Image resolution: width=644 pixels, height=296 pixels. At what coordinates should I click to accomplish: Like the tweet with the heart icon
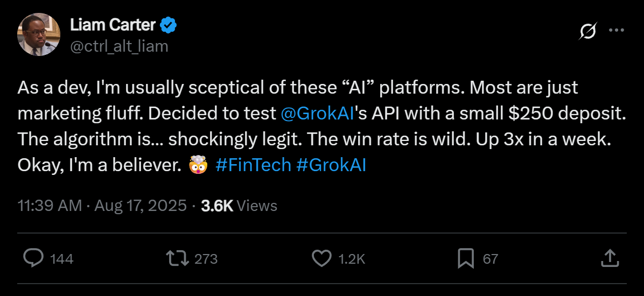(321, 258)
